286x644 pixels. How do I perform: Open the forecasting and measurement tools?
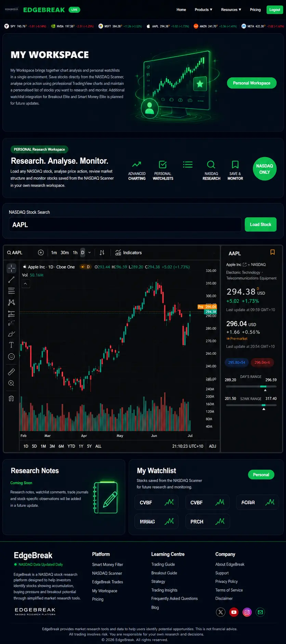tap(11, 314)
